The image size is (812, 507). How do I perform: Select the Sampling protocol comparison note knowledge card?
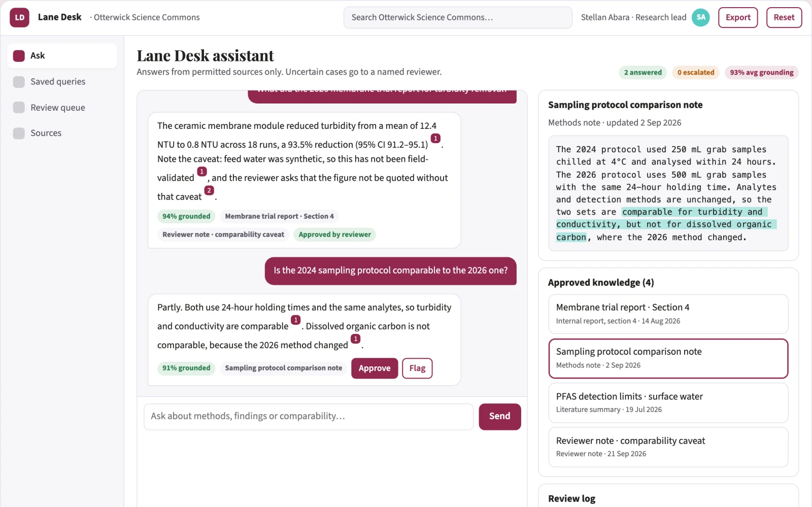(x=668, y=358)
